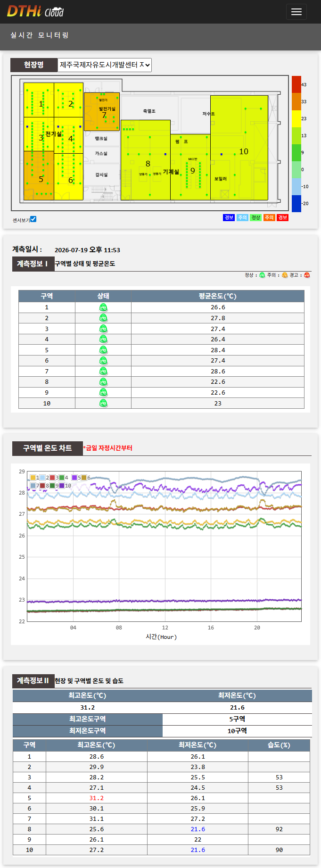Open the 현장명 site dropdown
Image resolution: width=321 pixels, height=868 pixels.
[x=105, y=65]
